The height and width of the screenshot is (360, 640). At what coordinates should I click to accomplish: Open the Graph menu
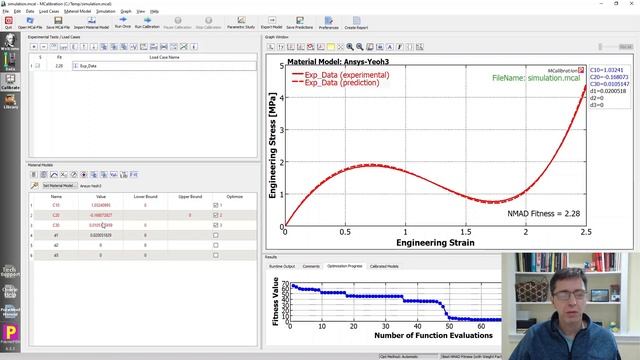126,11
